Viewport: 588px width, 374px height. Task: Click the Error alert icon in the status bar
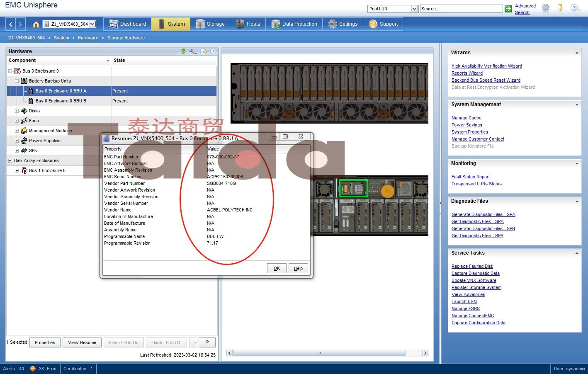click(33, 369)
